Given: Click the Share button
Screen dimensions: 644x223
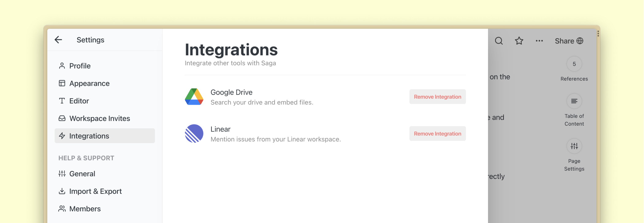Looking at the screenshot, I should point(569,41).
